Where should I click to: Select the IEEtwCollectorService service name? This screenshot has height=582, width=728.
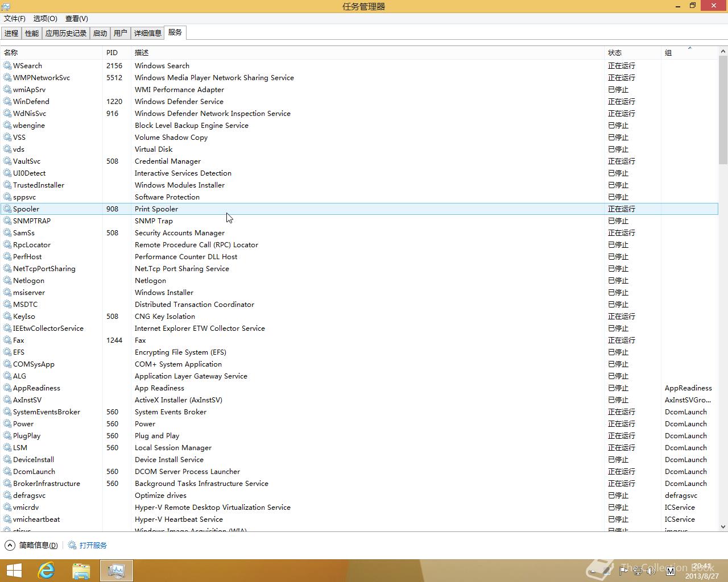(48, 329)
